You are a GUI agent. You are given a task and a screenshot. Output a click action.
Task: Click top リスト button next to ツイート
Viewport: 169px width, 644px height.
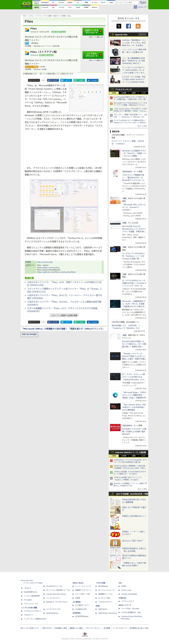pyautogui.click(x=43, y=80)
